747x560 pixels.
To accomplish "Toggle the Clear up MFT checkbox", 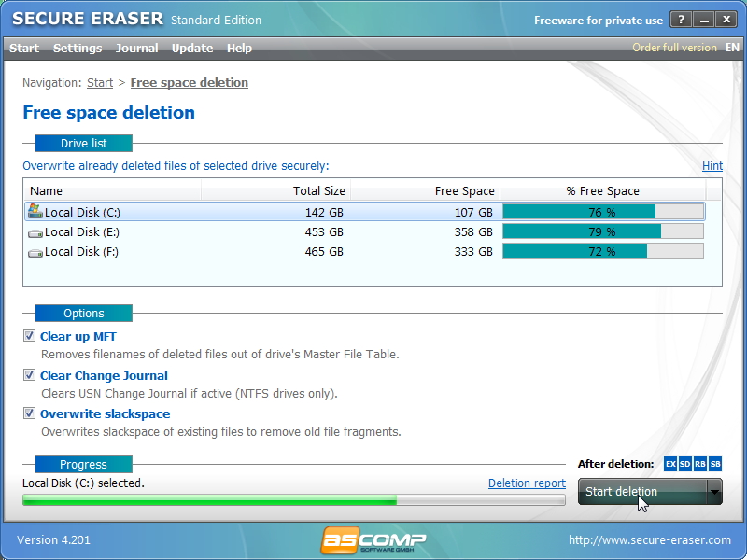I will point(29,336).
